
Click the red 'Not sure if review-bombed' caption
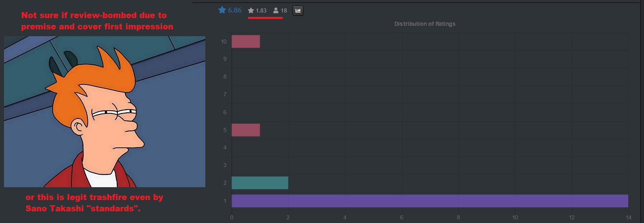click(x=97, y=21)
